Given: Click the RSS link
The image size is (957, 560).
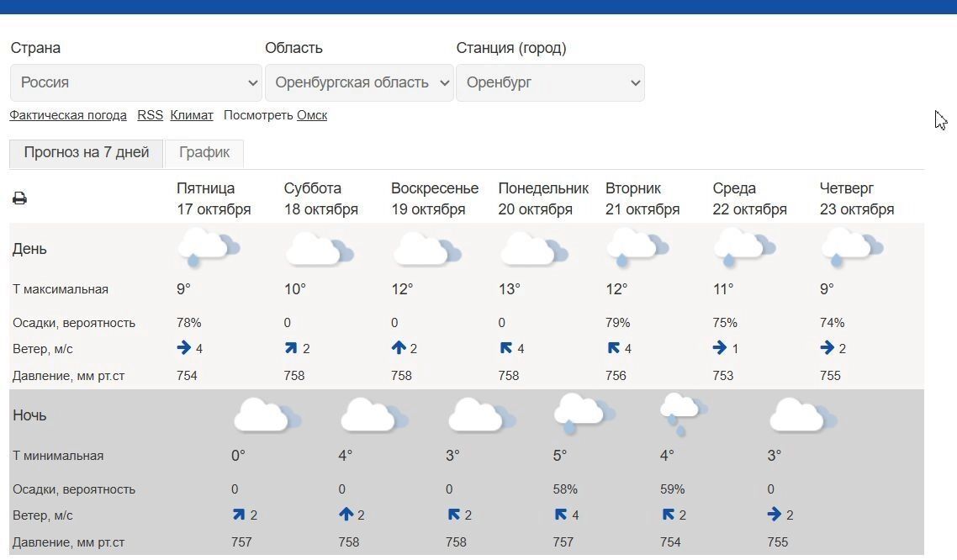Looking at the screenshot, I should (150, 115).
